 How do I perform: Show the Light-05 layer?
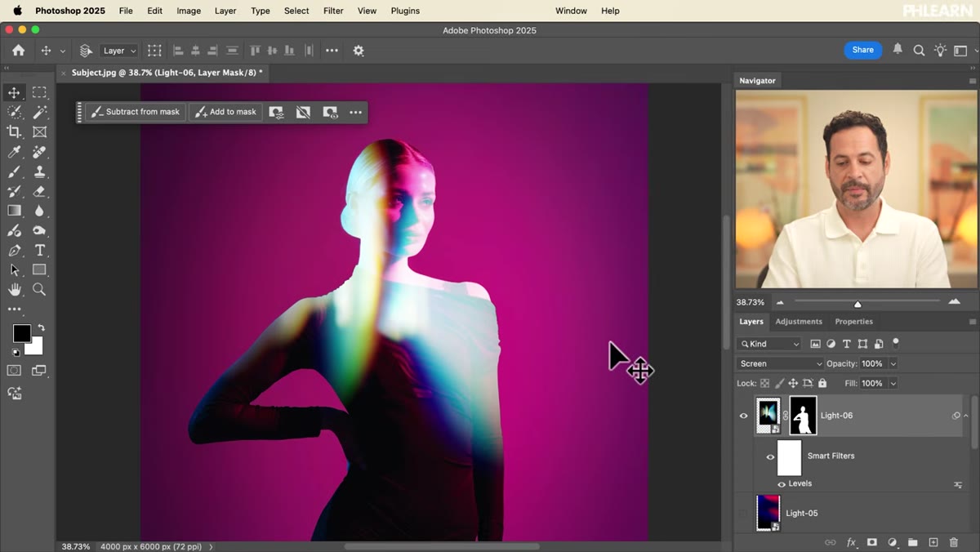[x=743, y=513]
